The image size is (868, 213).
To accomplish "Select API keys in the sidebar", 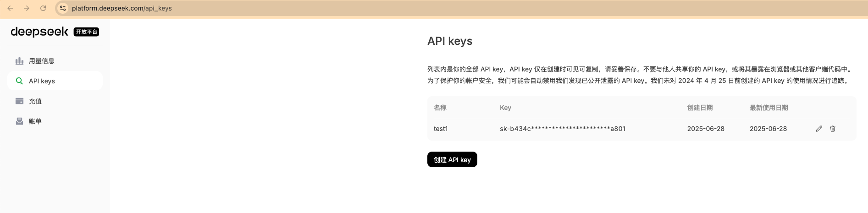I will point(55,81).
